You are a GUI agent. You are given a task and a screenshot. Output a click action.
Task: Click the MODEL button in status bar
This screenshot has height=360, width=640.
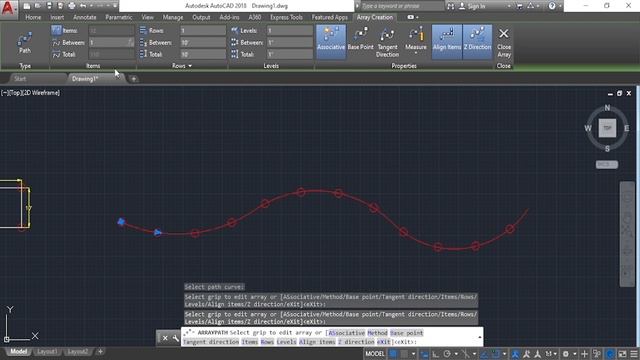click(x=375, y=354)
